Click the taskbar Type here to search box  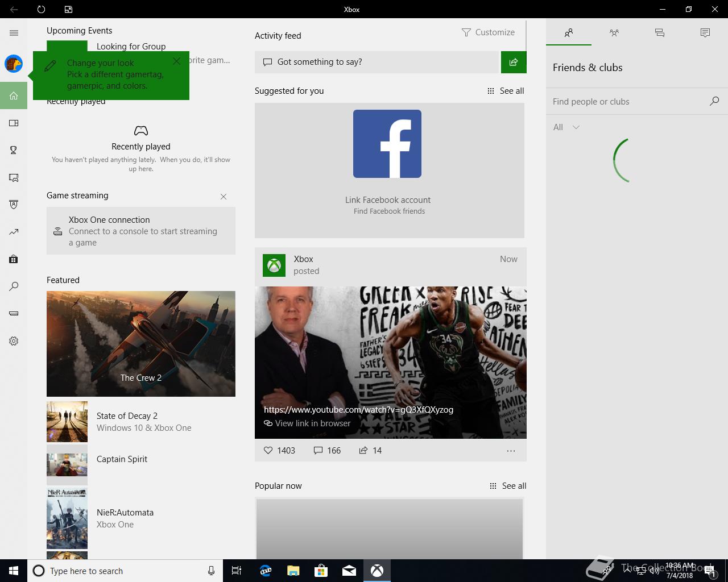(125, 571)
